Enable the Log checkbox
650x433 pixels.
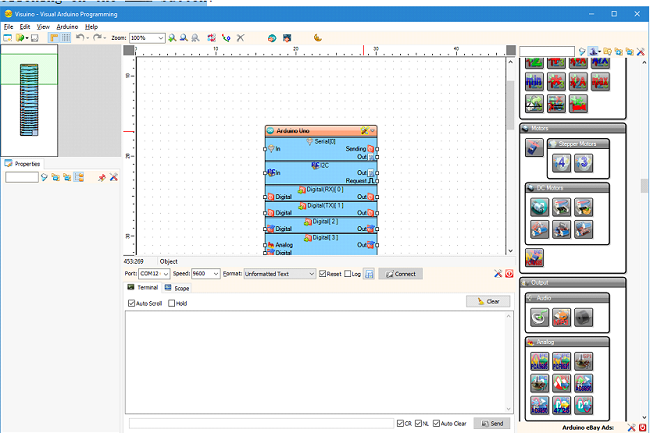pyautogui.click(x=347, y=274)
